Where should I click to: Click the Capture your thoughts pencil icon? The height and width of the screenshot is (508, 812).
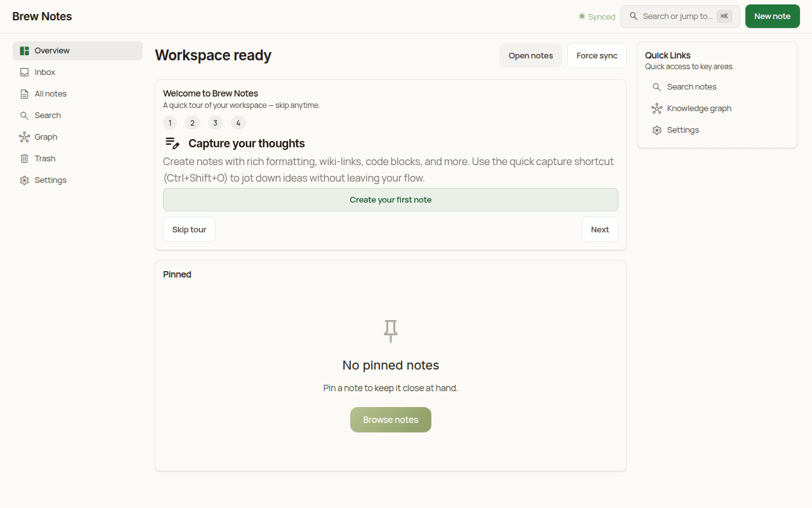point(173,144)
